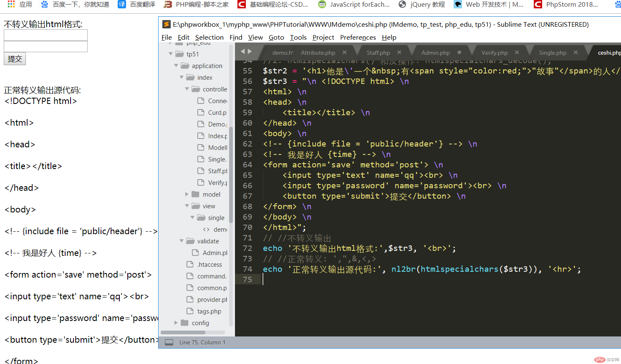Switch to the Attribute.php tab

(318, 53)
